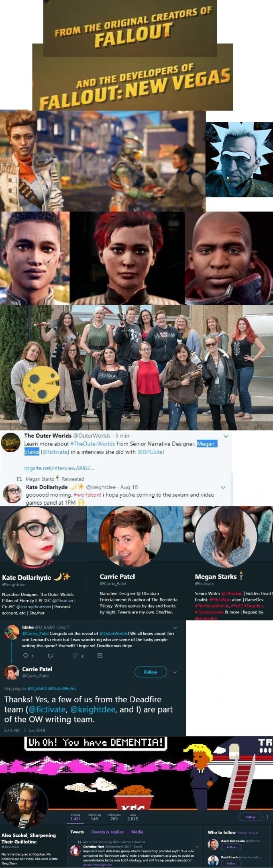Open the rpgsite.net interview link

pos(59,468)
